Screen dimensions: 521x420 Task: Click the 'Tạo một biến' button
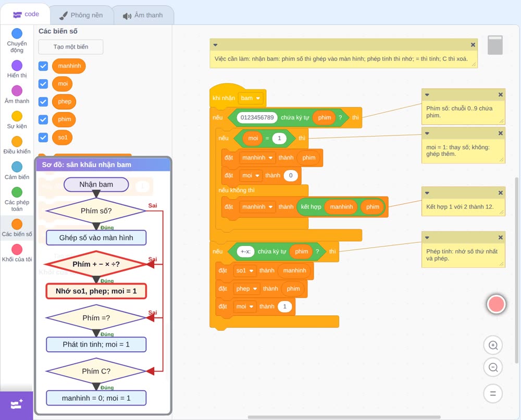coord(71,47)
